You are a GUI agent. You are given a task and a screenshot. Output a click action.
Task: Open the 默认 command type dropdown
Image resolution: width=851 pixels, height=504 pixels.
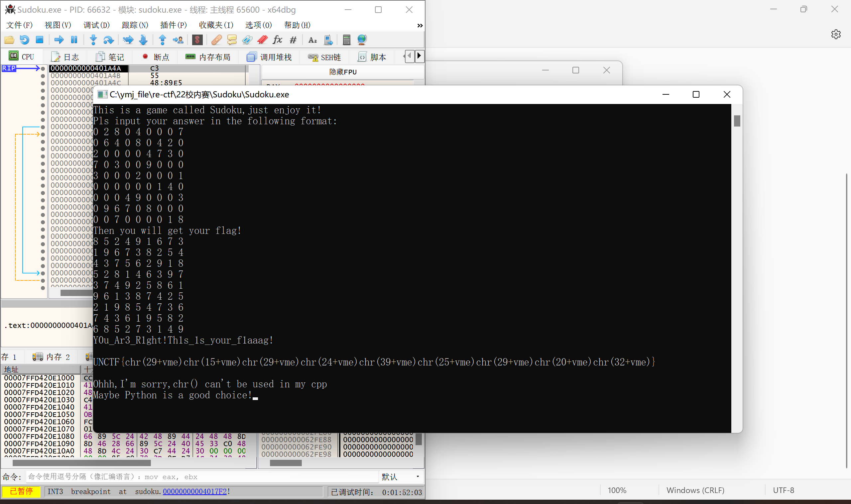coord(400,477)
